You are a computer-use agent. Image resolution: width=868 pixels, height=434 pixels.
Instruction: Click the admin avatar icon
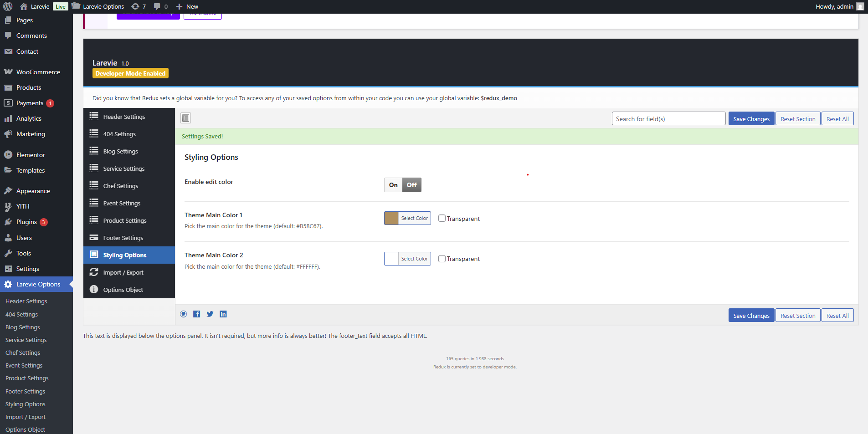[x=860, y=6]
